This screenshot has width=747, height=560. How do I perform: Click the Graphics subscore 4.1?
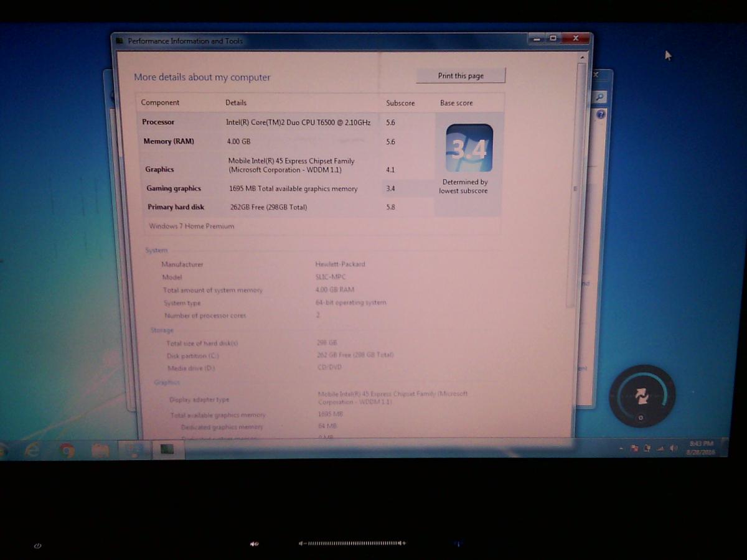[x=390, y=169]
